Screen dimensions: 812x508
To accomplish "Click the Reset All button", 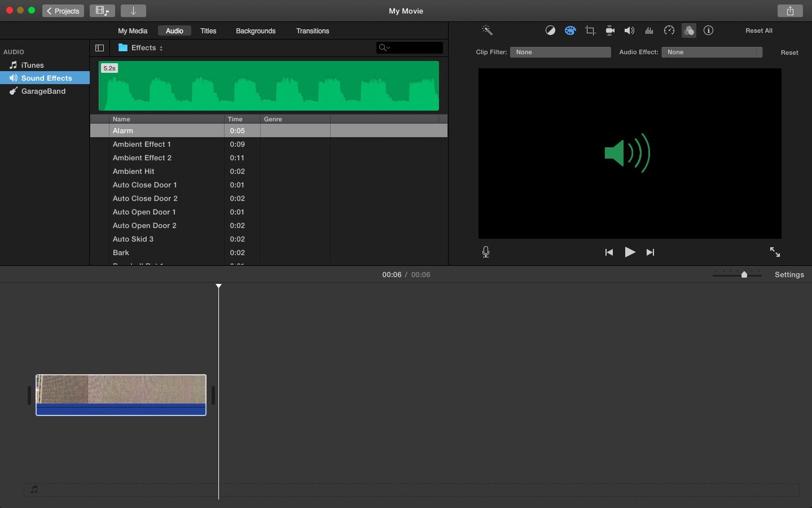I will pos(758,30).
